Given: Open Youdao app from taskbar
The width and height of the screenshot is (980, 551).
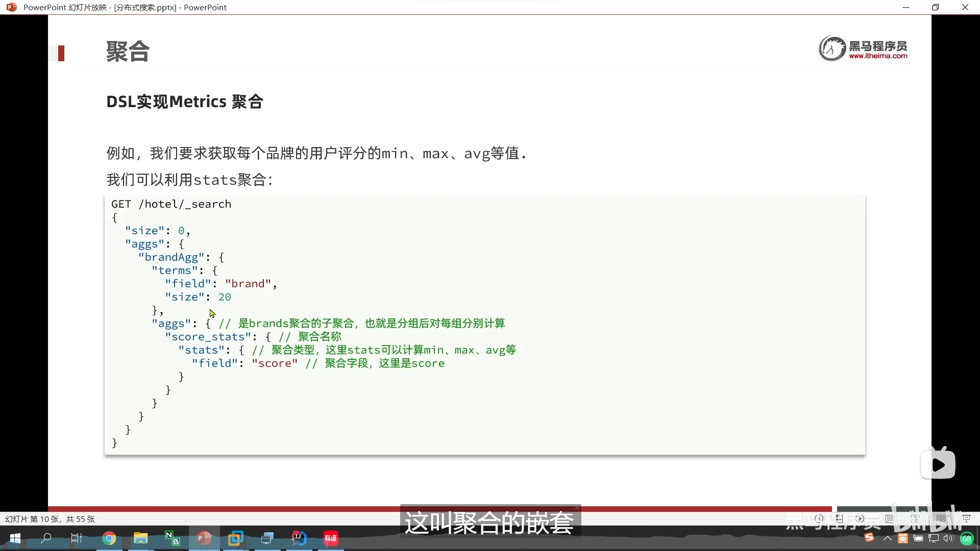Looking at the screenshot, I should pos(331,538).
